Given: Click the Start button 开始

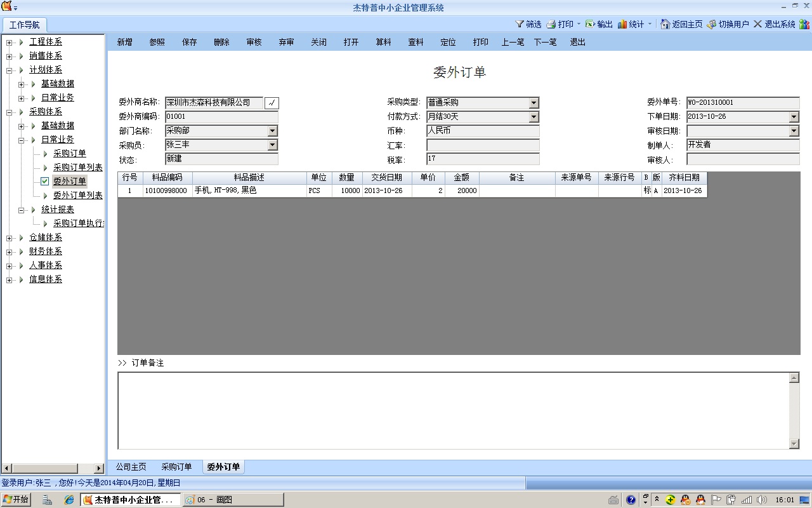Looking at the screenshot, I should coord(15,500).
